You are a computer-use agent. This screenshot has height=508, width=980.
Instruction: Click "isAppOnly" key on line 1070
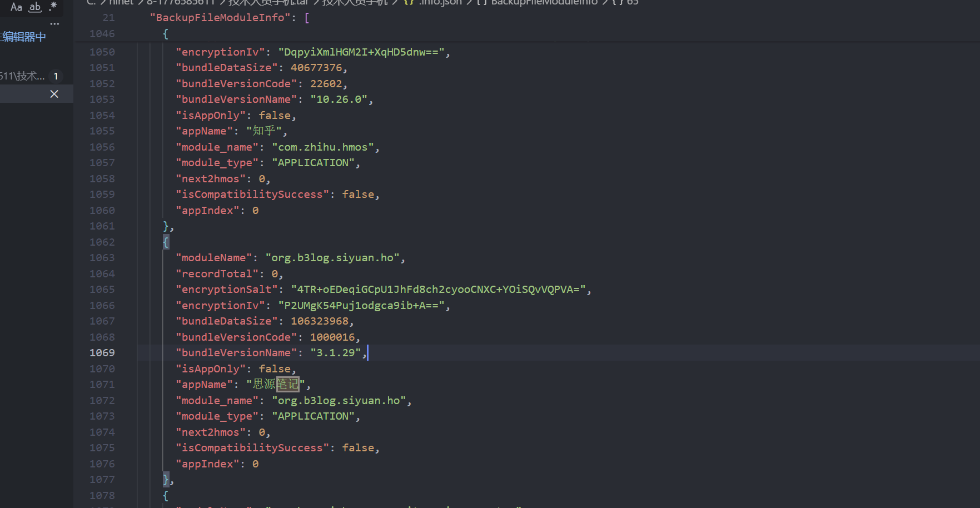pyautogui.click(x=211, y=368)
